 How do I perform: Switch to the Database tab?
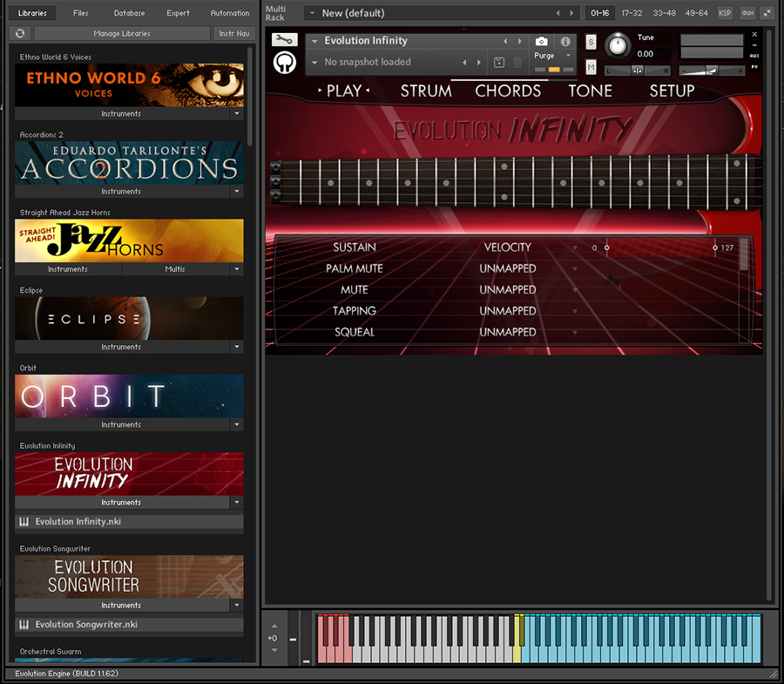[129, 13]
